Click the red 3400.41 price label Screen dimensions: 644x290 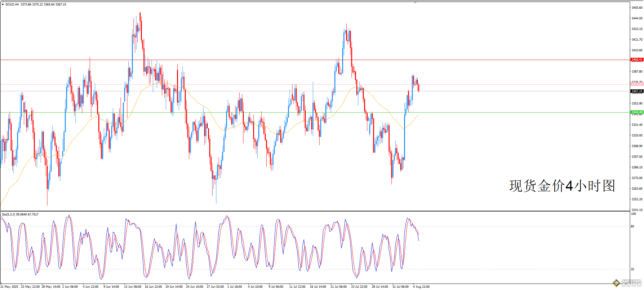[x=637, y=60]
